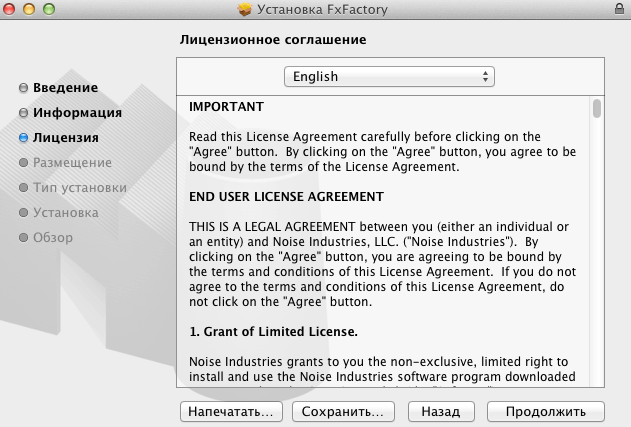Zoom the window with green button
The width and height of the screenshot is (631, 427).
[x=49, y=9]
